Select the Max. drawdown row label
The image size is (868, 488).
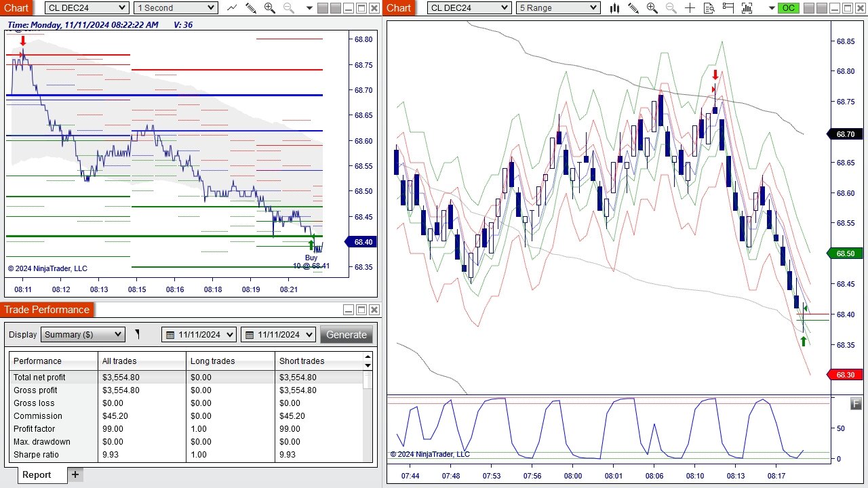point(42,441)
